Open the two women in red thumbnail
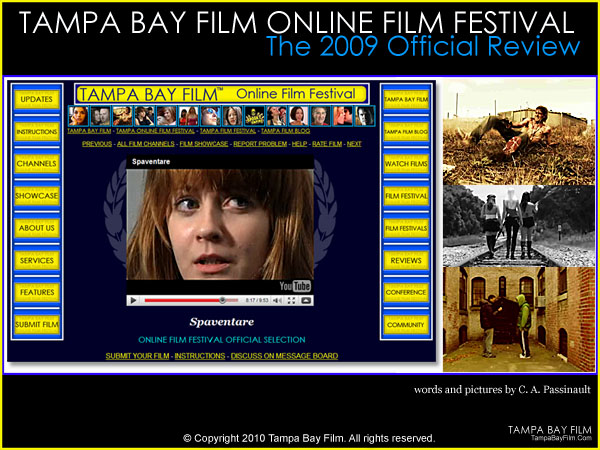 click(188, 116)
